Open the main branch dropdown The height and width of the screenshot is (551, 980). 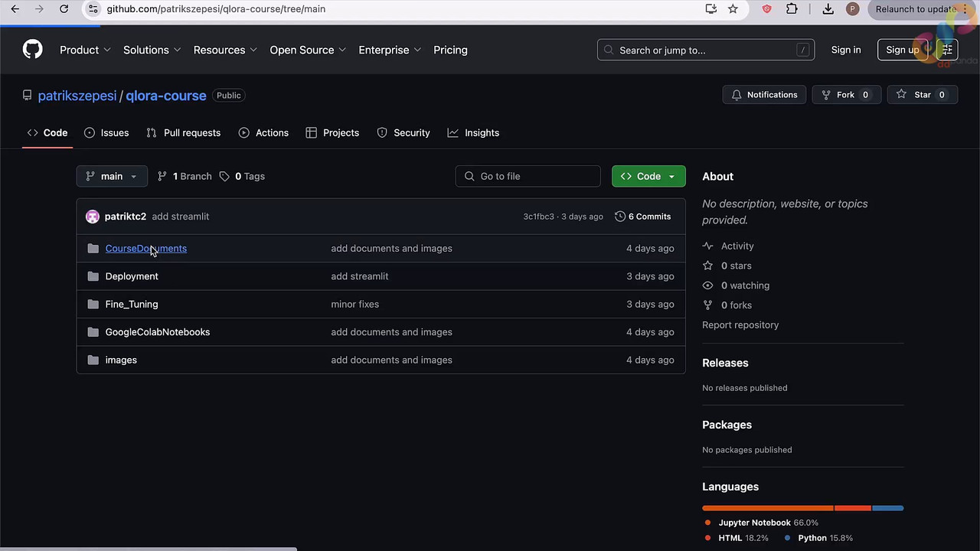tap(112, 176)
